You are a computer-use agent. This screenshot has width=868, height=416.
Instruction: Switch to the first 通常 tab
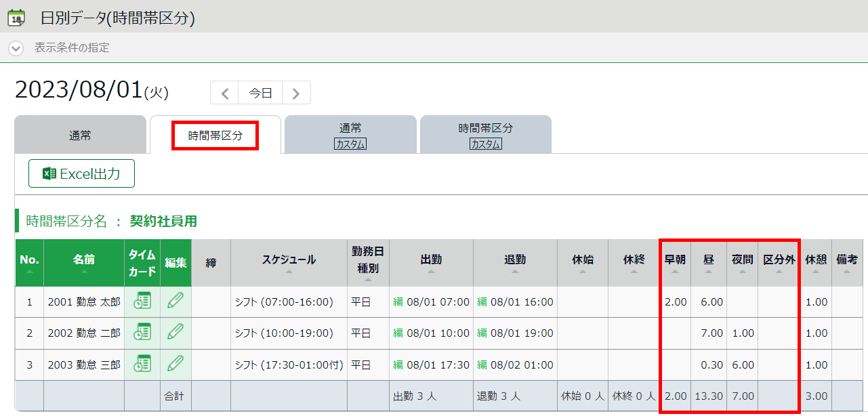point(80,136)
